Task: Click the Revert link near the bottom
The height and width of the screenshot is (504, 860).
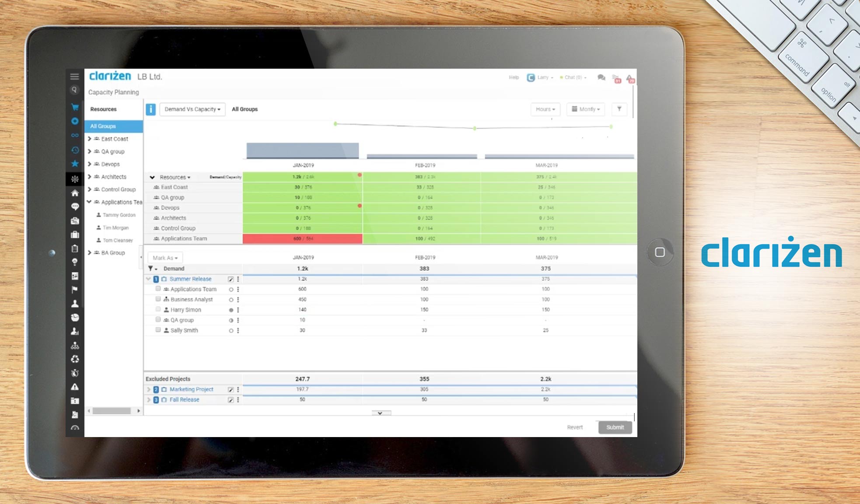Action: [x=574, y=427]
